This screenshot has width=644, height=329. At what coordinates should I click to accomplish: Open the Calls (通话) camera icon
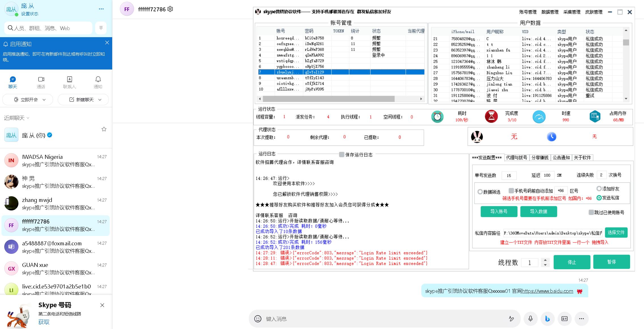coord(41,79)
